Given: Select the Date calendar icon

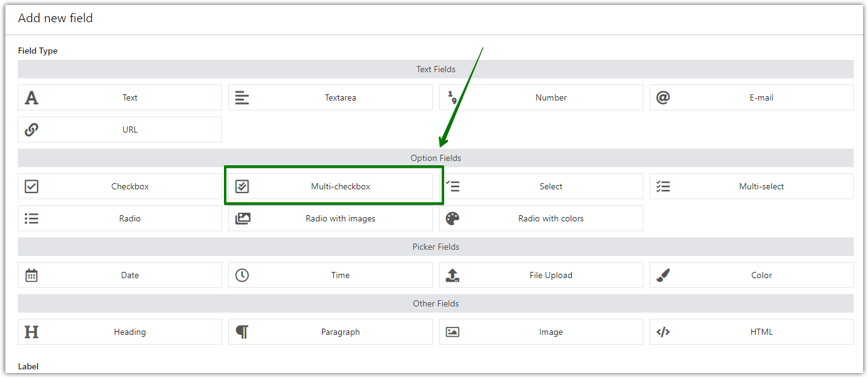Looking at the screenshot, I should 31,275.
